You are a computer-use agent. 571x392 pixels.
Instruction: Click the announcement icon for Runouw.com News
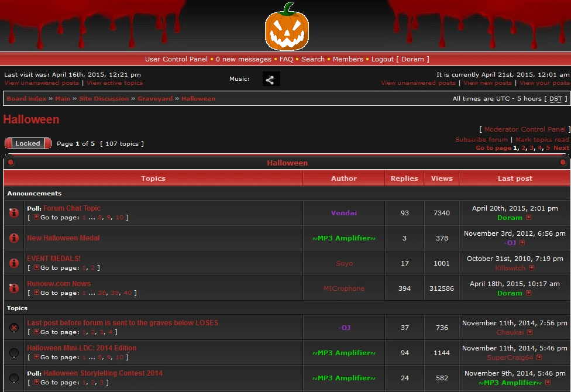[13, 288]
